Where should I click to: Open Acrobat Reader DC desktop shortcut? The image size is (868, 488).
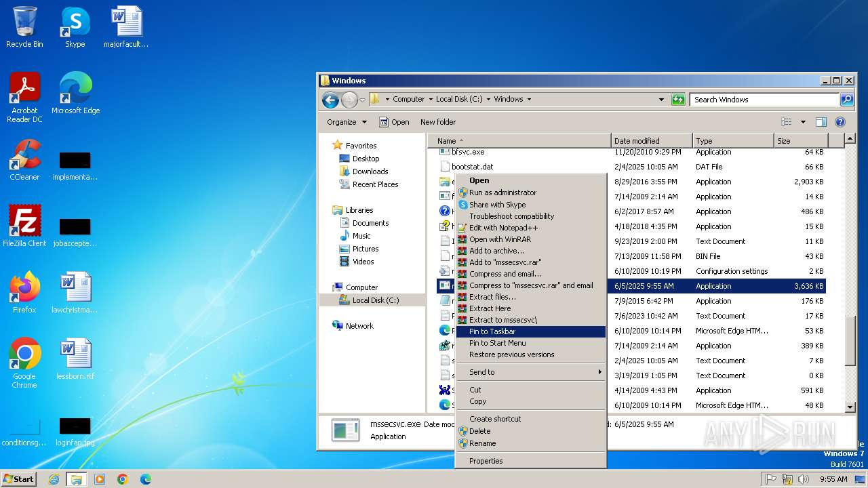tap(24, 98)
